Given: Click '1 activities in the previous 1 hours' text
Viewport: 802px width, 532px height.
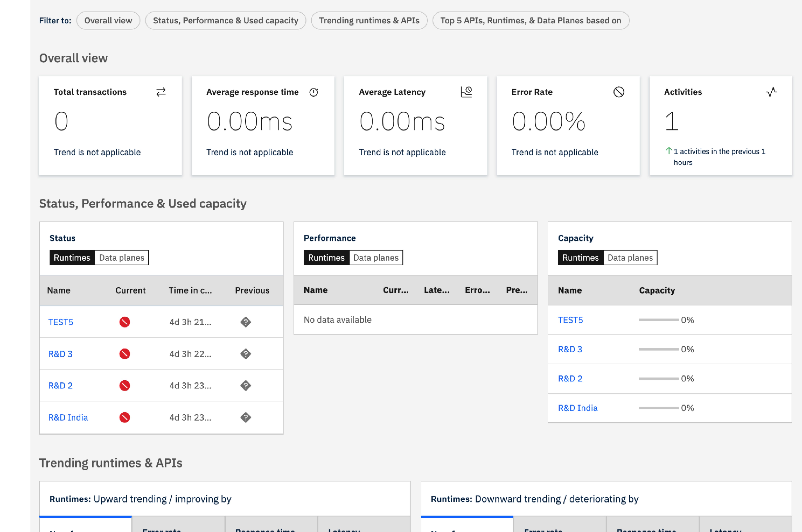Looking at the screenshot, I should click(x=719, y=157).
